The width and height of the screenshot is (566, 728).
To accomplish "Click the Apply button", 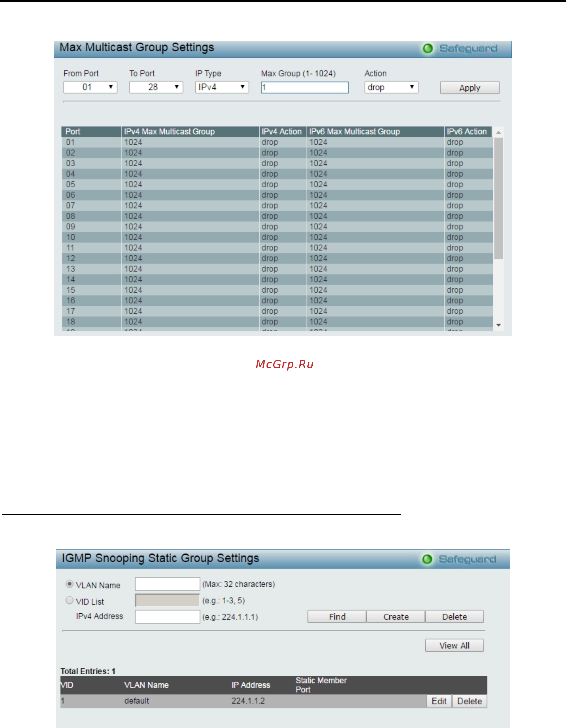I will [470, 88].
